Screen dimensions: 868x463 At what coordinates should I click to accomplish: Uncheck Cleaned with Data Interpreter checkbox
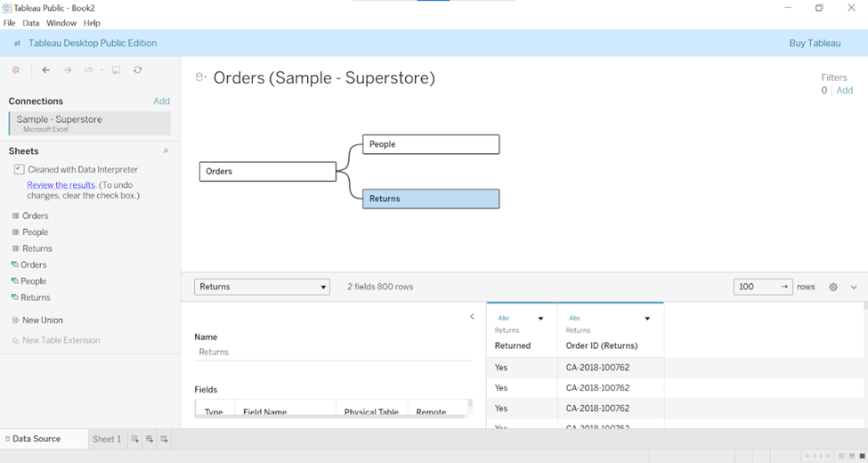[19, 169]
